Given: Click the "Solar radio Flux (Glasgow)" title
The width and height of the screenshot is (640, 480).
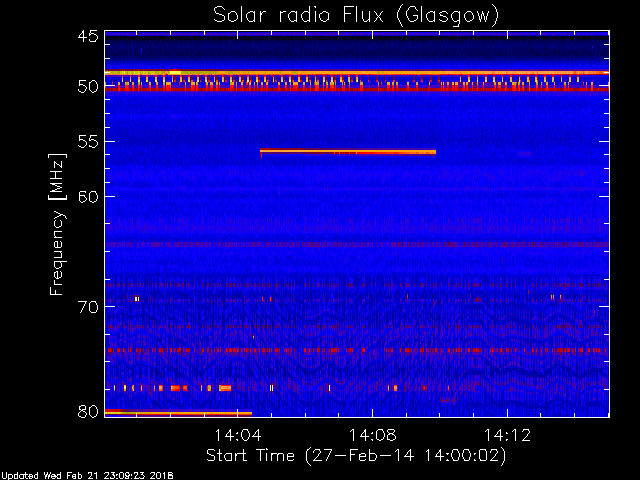Looking at the screenshot, I should tap(356, 16).
